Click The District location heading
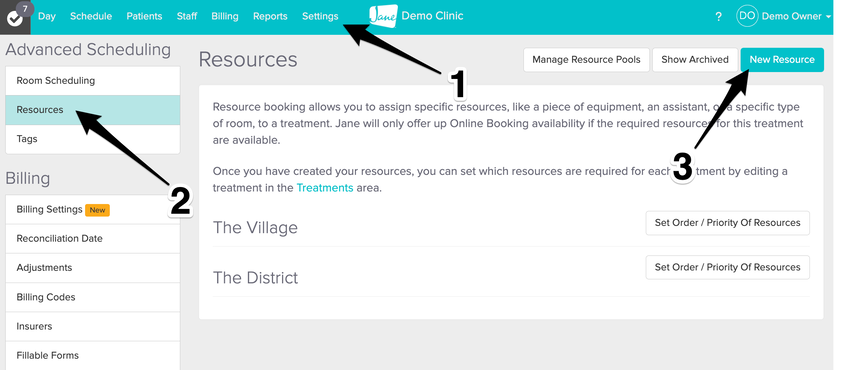The height and width of the screenshot is (370, 850). (255, 277)
